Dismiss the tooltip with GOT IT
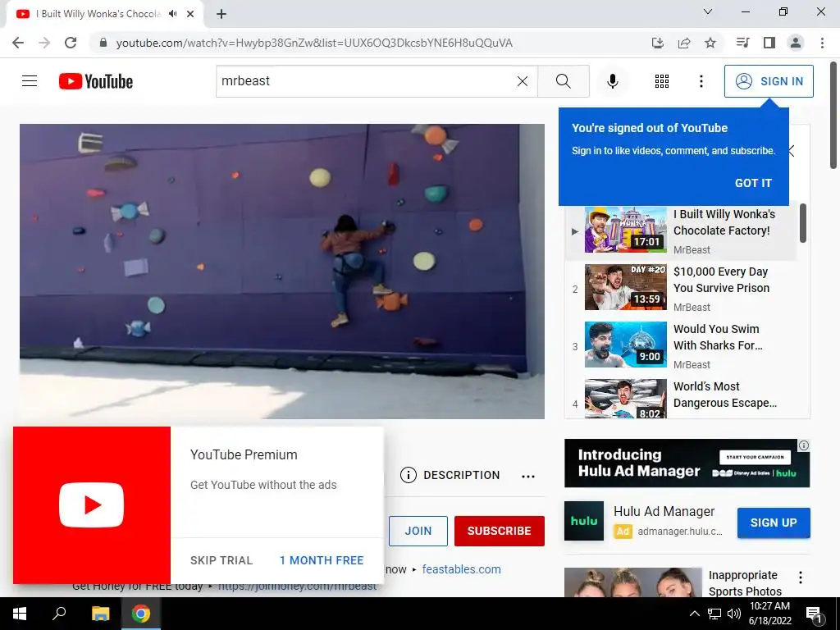The image size is (840, 630). 753,183
